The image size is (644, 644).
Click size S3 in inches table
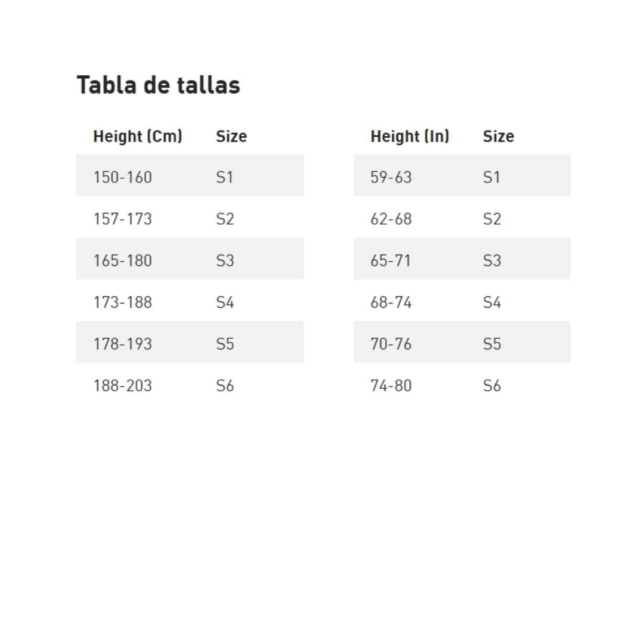click(x=491, y=261)
